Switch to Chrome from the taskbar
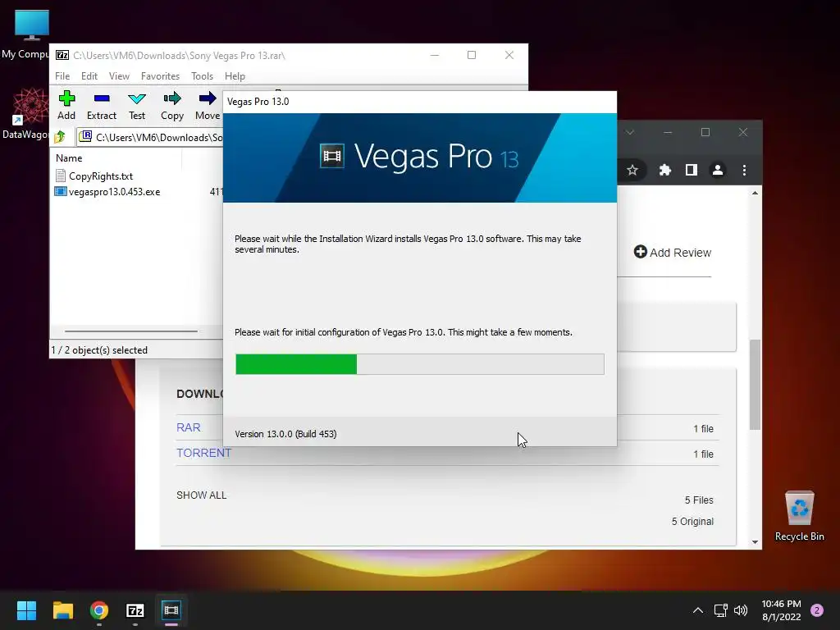Screen dimensions: 840x630 [99, 610]
